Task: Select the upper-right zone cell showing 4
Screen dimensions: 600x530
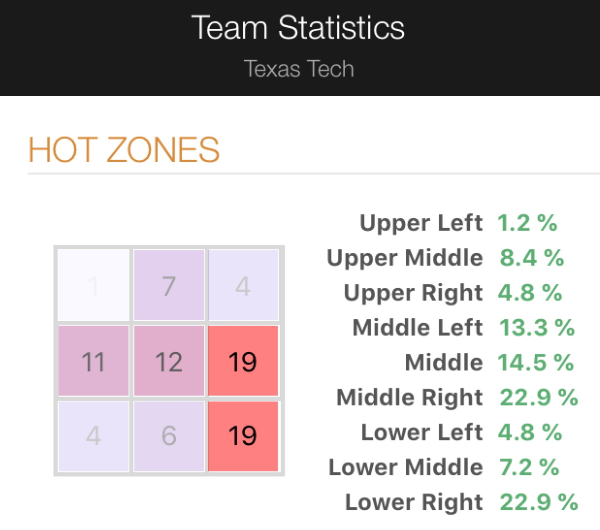Action: [x=243, y=286]
